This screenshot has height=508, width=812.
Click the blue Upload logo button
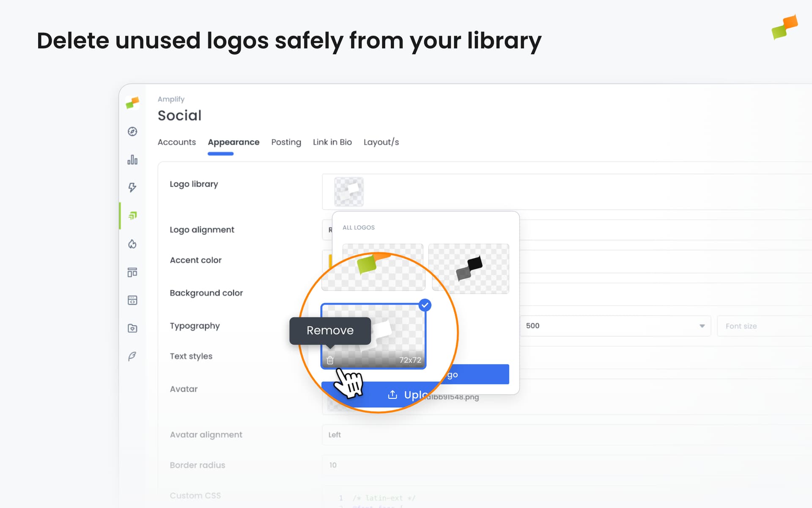coord(478,375)
